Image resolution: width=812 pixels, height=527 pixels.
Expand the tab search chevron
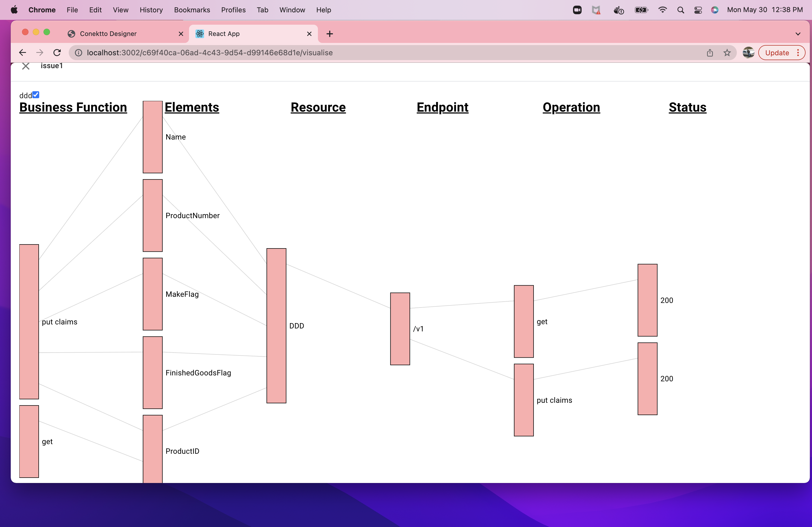pyautogui.click(x=798, y=34)
